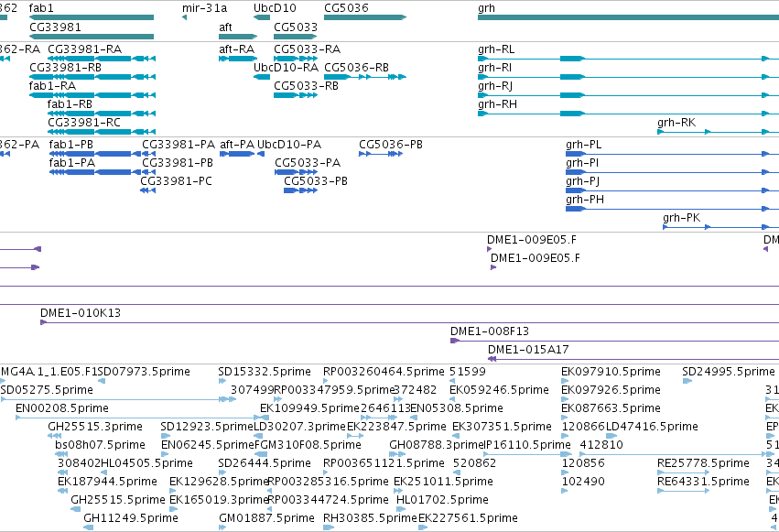This screenshot has width=779, height=532.
Task: Select the UbcD10-PA protein label
Action: pos(289,145)
